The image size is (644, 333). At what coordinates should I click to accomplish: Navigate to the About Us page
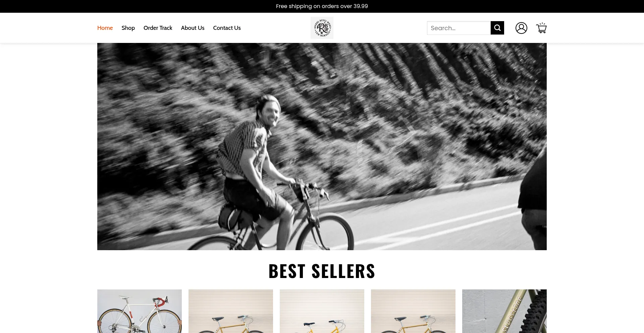[x=193, y=28]
